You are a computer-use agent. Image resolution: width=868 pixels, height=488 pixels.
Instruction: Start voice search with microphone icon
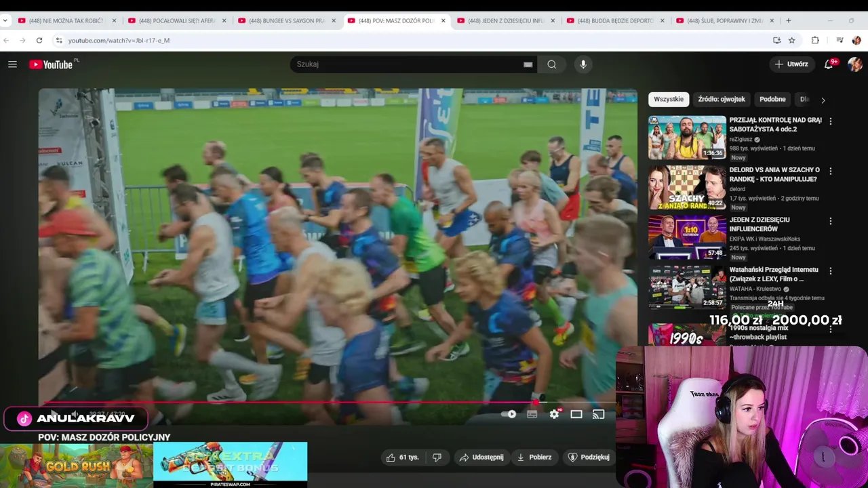[x=583, y=64]
